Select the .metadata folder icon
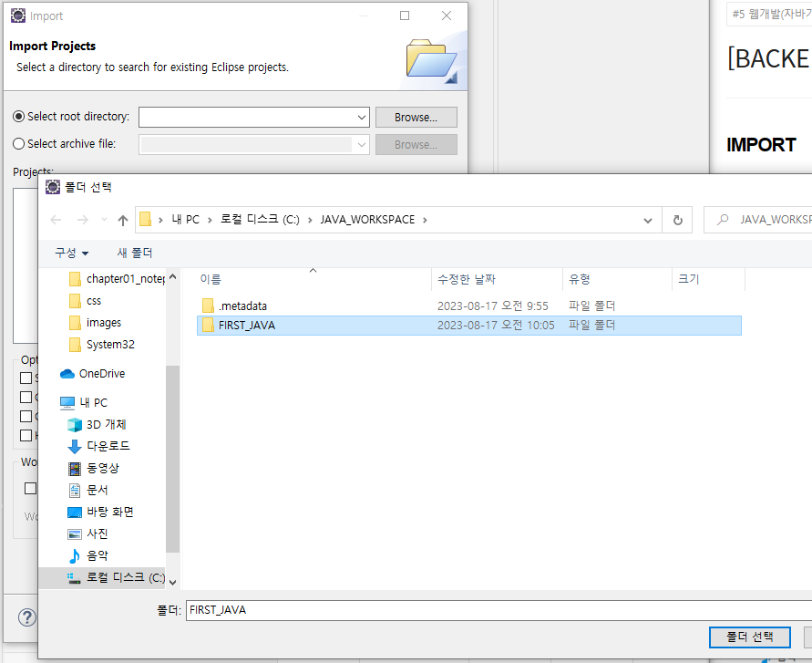812x663 pixels. pyautogui.click(x=208, y=306)
